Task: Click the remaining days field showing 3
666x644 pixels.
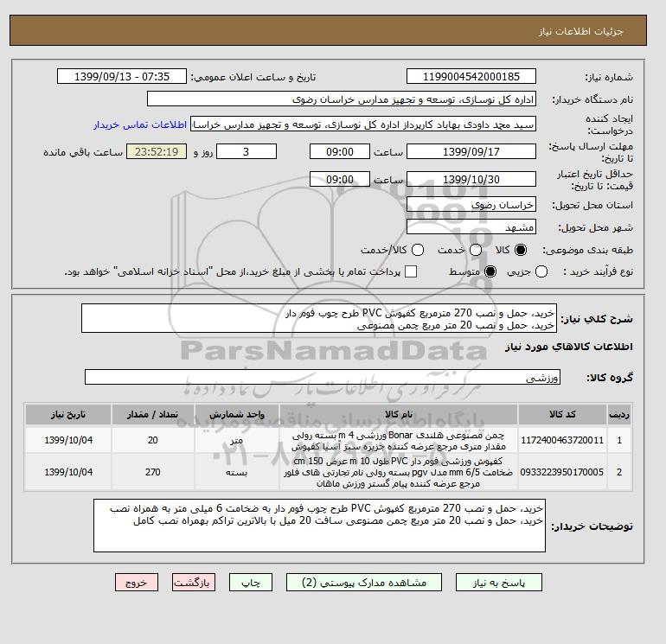Action: (x=247, y=151)
